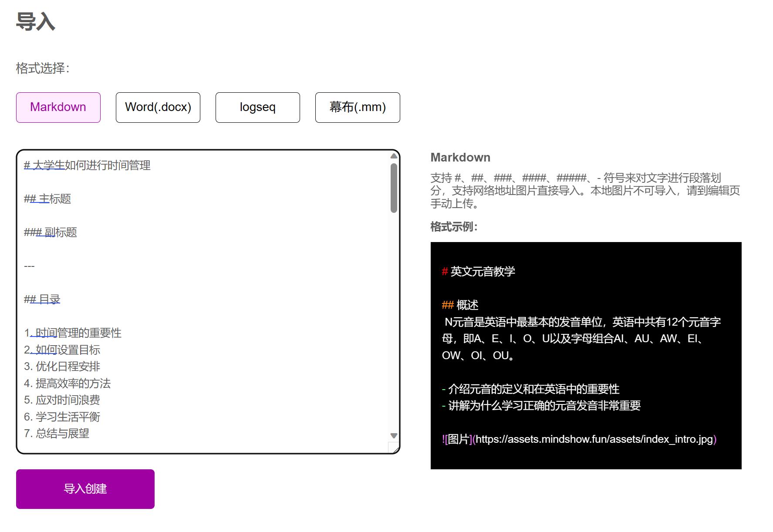Viewport: 773px width, 532px height.
Task: Click the 导入创建 button to import
Action: 85,488
